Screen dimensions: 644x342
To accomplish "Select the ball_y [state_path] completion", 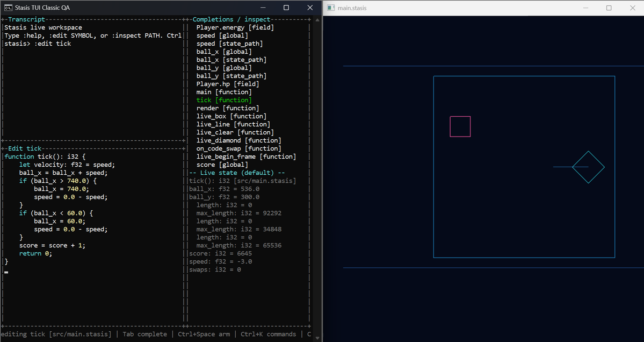I will [x=231, y=76].
